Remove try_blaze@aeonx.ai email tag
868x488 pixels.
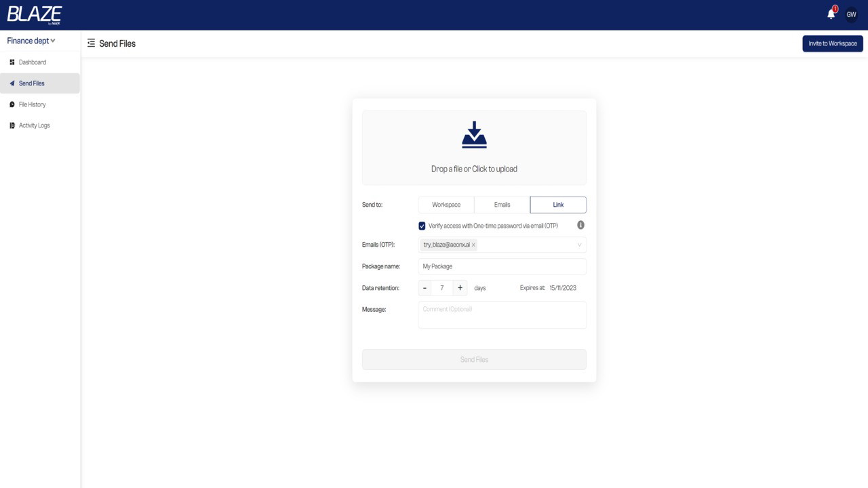(x=473, y=245)
